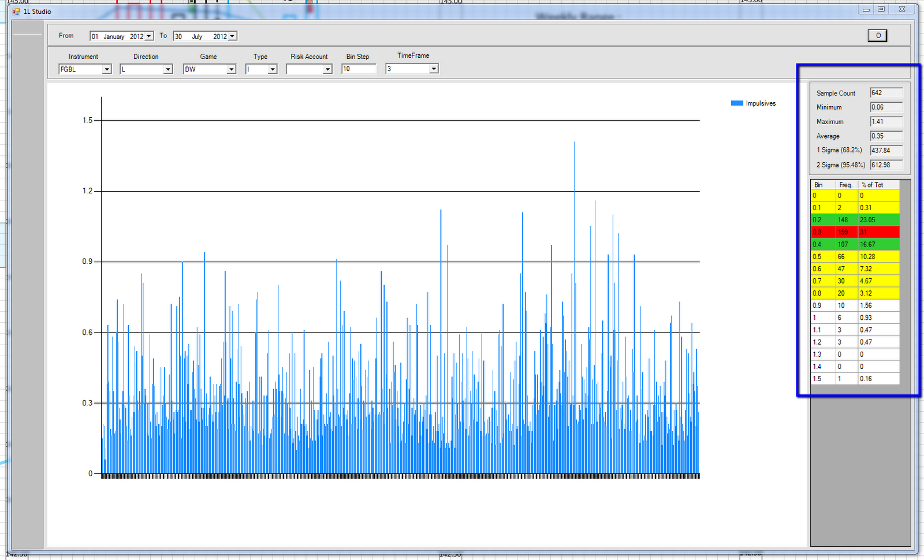Click the bin 0.9 cell

824,305
